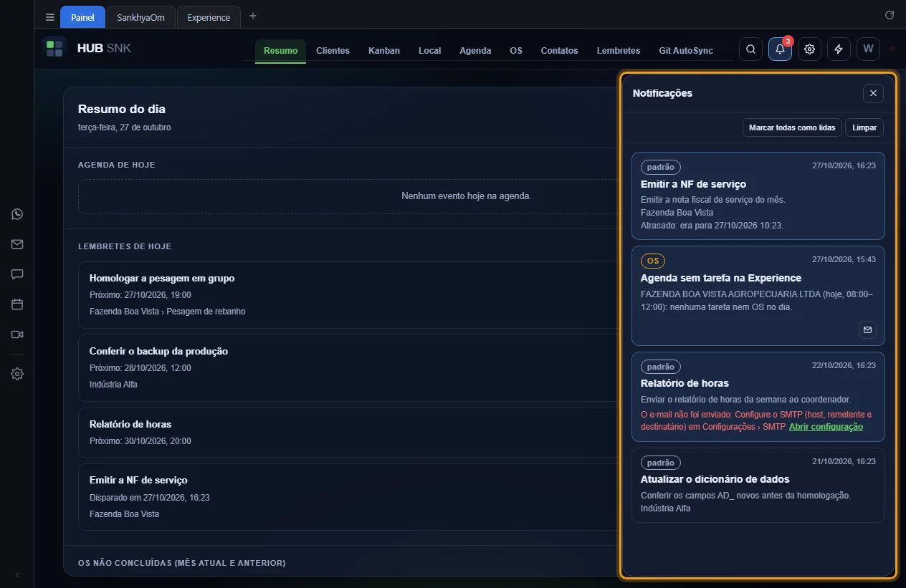Click the lightning bolt quick actions button

pos(839,49)
